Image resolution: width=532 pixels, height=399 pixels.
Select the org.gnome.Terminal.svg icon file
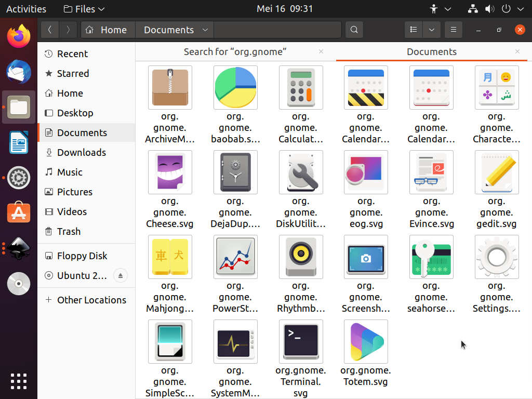point(301,342)
